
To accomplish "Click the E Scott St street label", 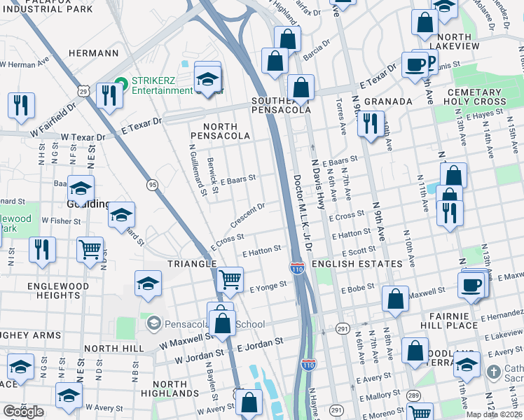I will (x=359, y=251).
